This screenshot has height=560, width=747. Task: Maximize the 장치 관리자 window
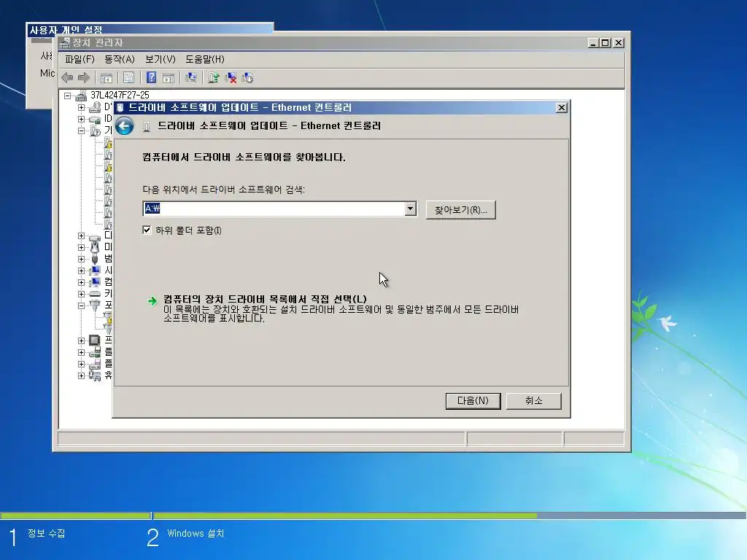[605, 43]
